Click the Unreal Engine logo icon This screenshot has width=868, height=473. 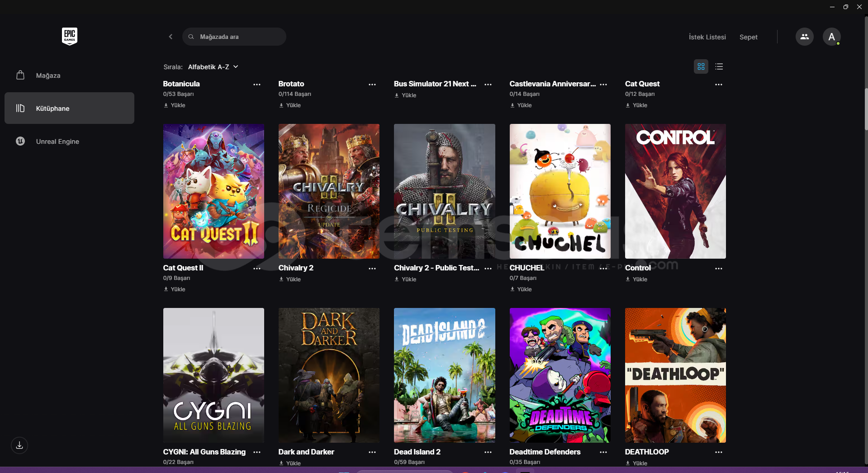20,141
